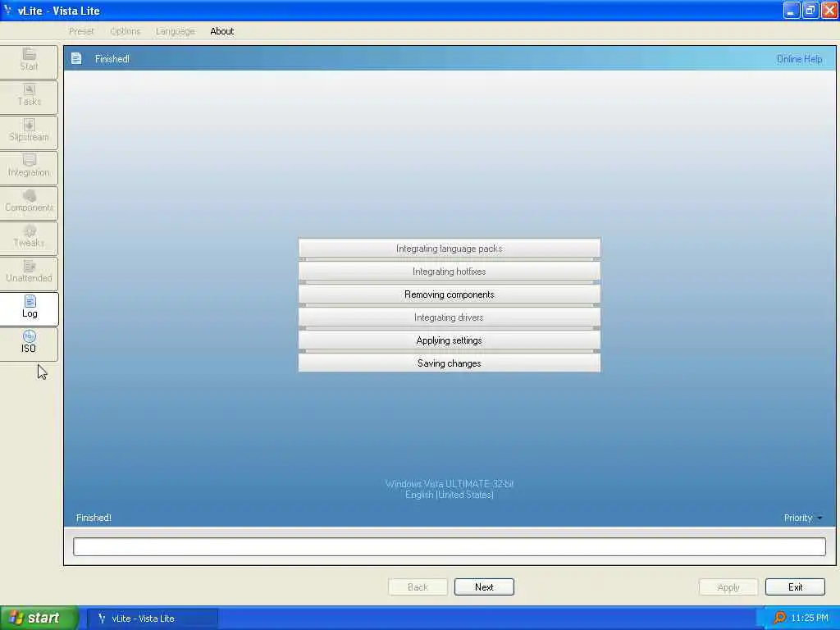840x630 pixels.
Task: Open the Integration sidebar page
Action: [29, 167]
